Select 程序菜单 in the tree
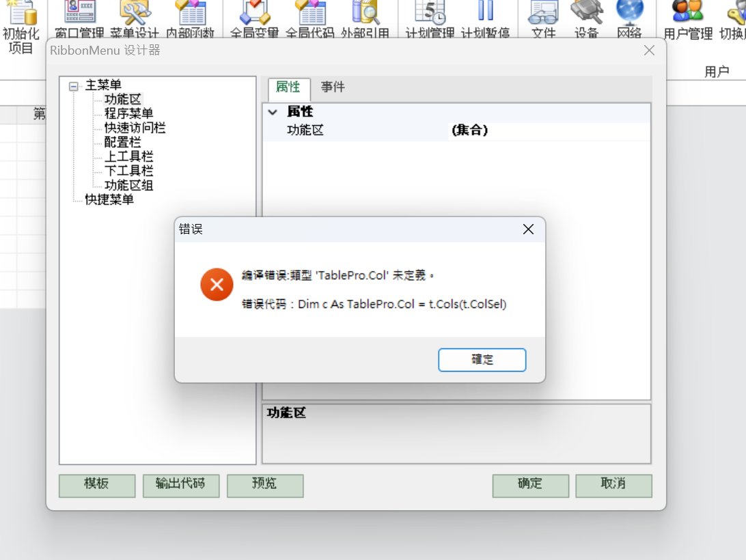The width and height of the screenshot is (746, 560). [x=129, y=114]
